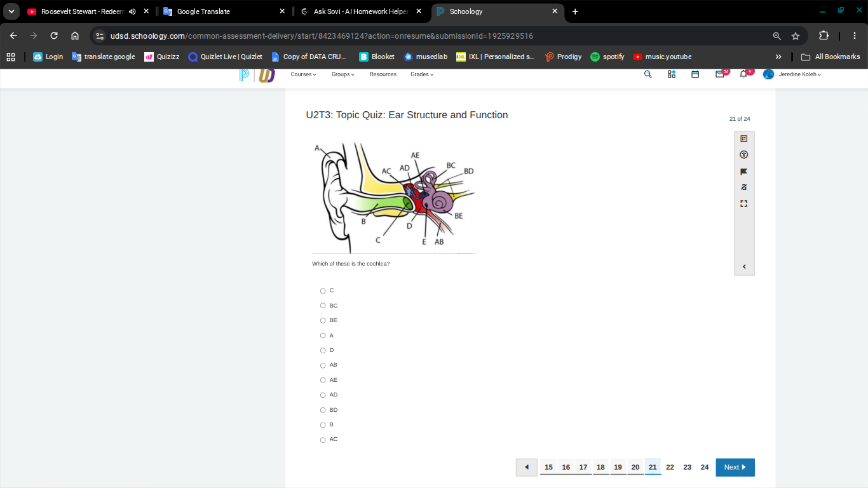Open the Spotify bookmark
This screenshot has height=488, width=868.
point(607,57)
